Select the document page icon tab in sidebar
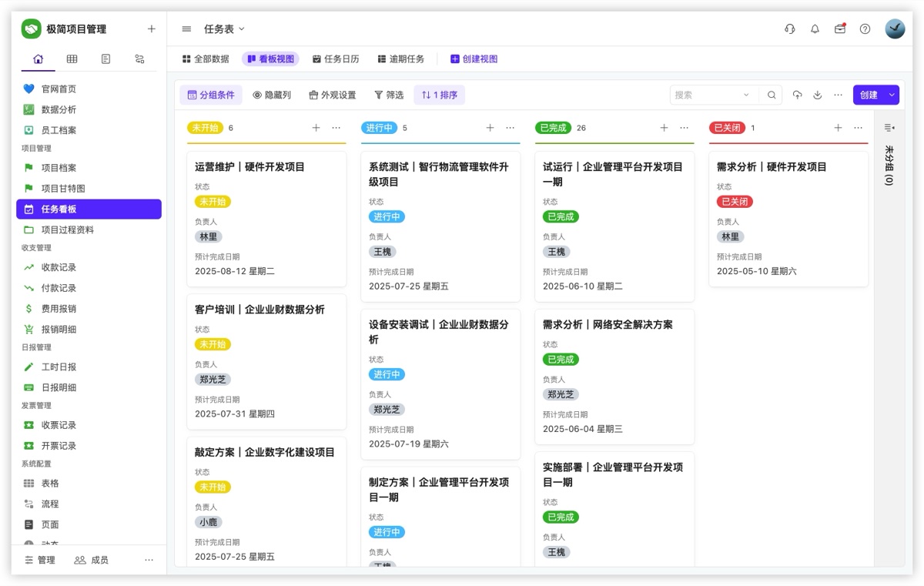Screen dimensions: 924x586 (x=105, y=59)
